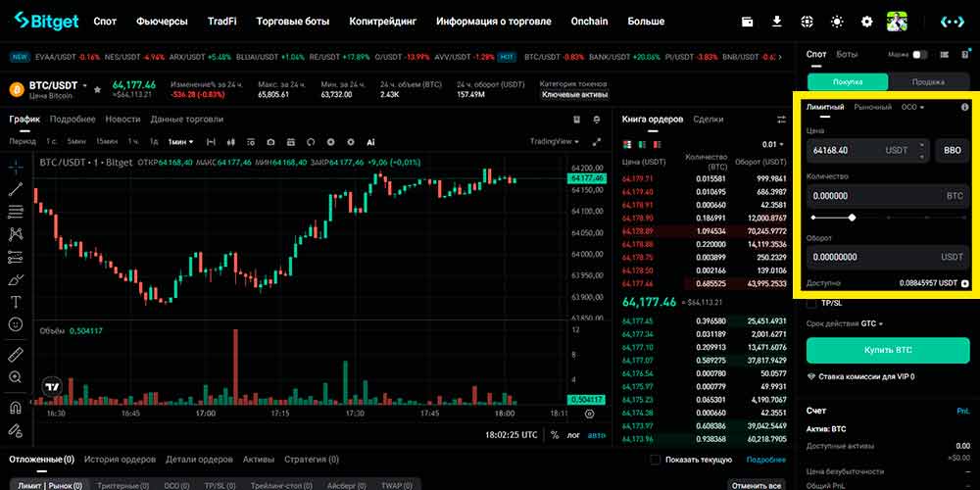The height and width of the screenshot is (490, 980).
Task: Click the Купить BTC button
Action: tap(888, 351)
